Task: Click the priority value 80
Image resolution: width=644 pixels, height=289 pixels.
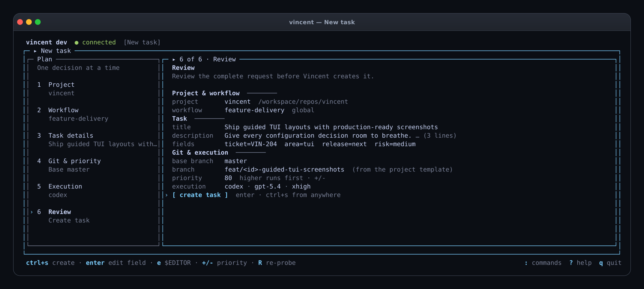Action: pos(228,178)
